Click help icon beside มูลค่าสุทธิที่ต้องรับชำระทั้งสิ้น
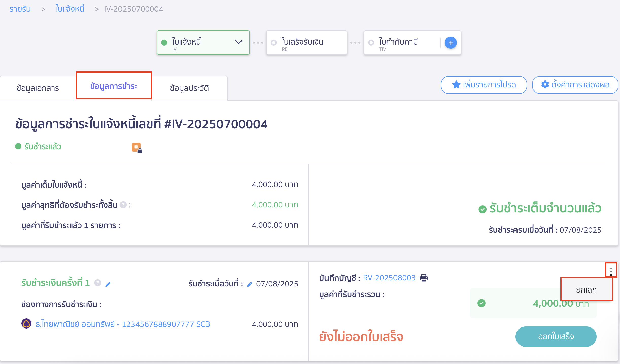Viewport: 620px width, 364px height. pyautogui.click(x=123, y=205)
